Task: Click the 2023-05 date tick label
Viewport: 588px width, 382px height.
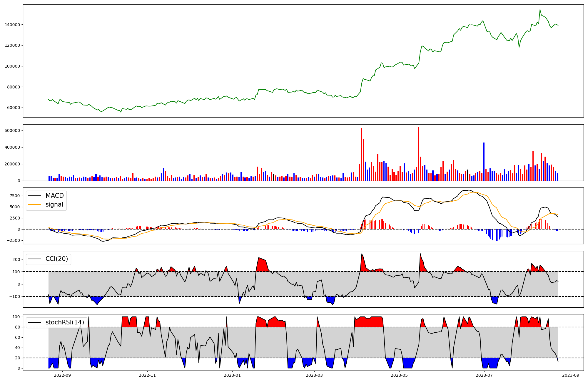Action: point(399,375)
